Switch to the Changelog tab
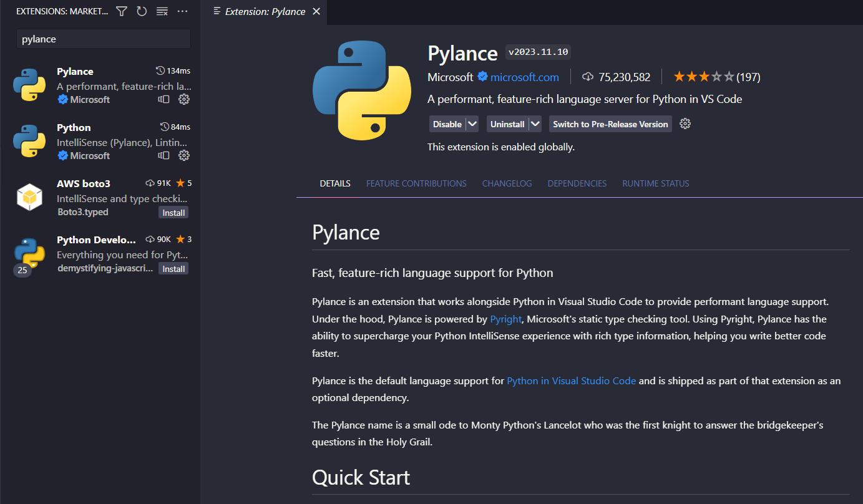 (507, 183)
